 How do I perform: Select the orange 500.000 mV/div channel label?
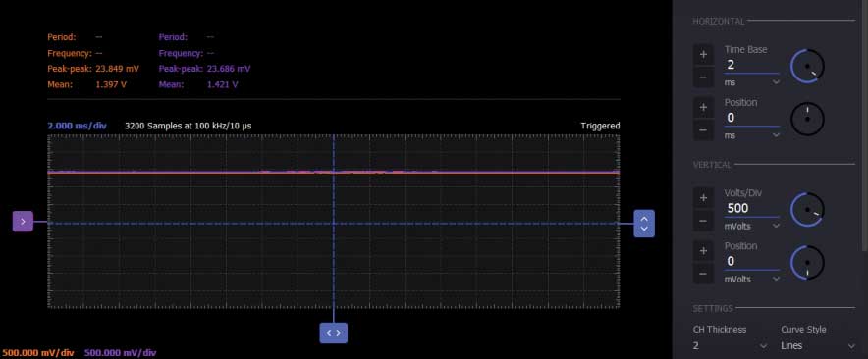[38, 353]
